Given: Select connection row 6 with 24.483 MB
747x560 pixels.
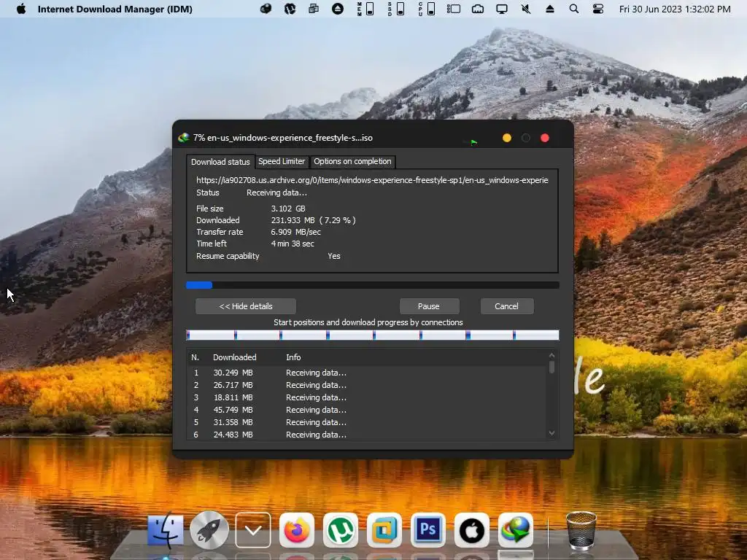Looking at the screenshot, I should pyautogui.click(x=367, y=435).
